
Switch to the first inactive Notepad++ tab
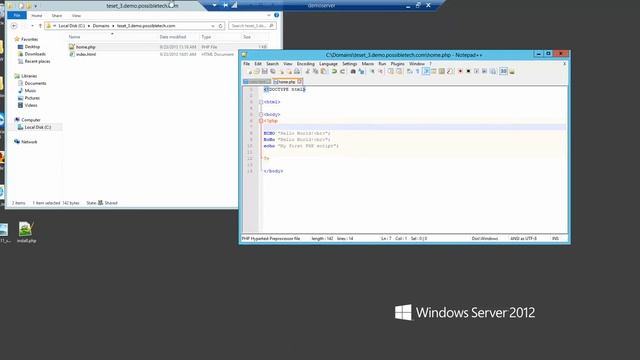tap(257, 82)
